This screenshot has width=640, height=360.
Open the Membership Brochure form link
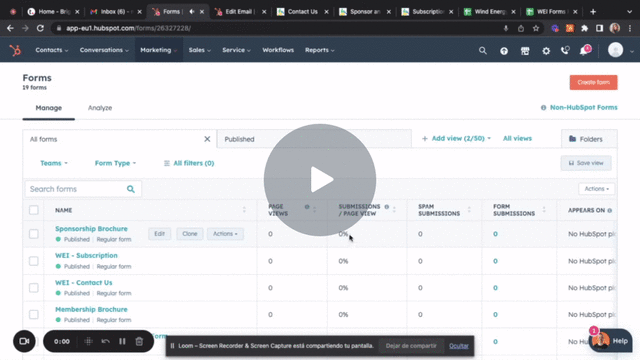91,309
